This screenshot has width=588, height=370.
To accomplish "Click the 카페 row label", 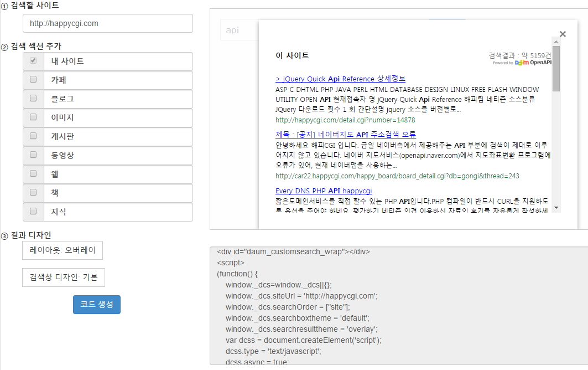I will [59, 80].
